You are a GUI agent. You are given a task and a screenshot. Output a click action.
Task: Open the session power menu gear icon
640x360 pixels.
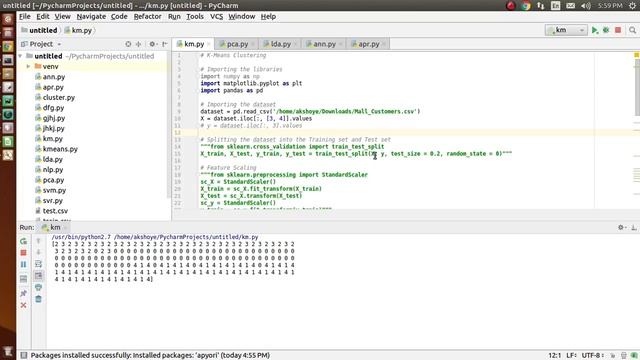pos(633,6)
